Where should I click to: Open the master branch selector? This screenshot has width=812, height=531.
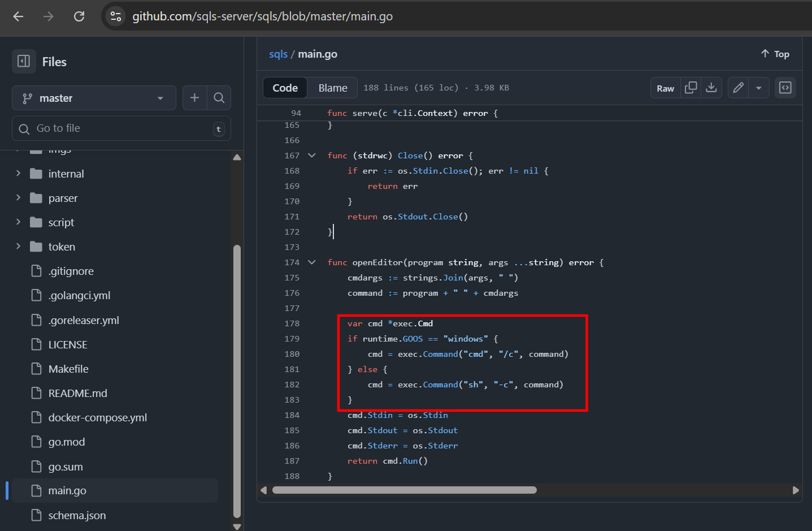click(x=93, y=97)
